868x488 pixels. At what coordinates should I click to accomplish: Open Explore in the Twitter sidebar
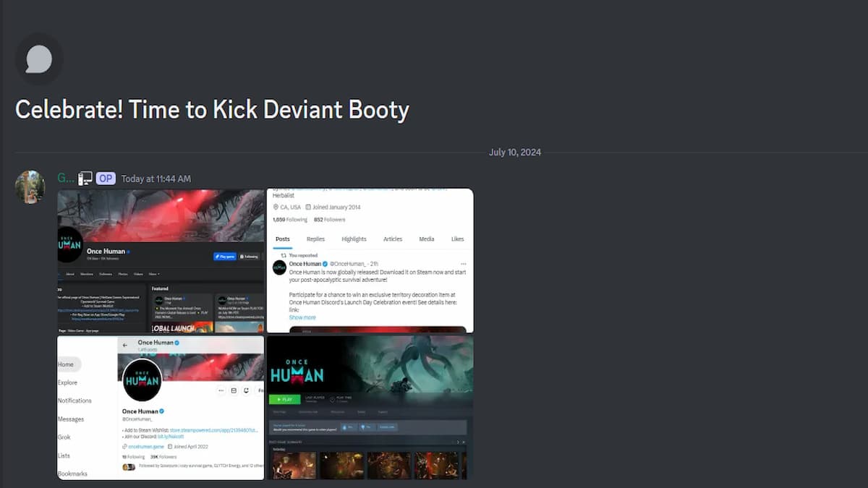67,382
